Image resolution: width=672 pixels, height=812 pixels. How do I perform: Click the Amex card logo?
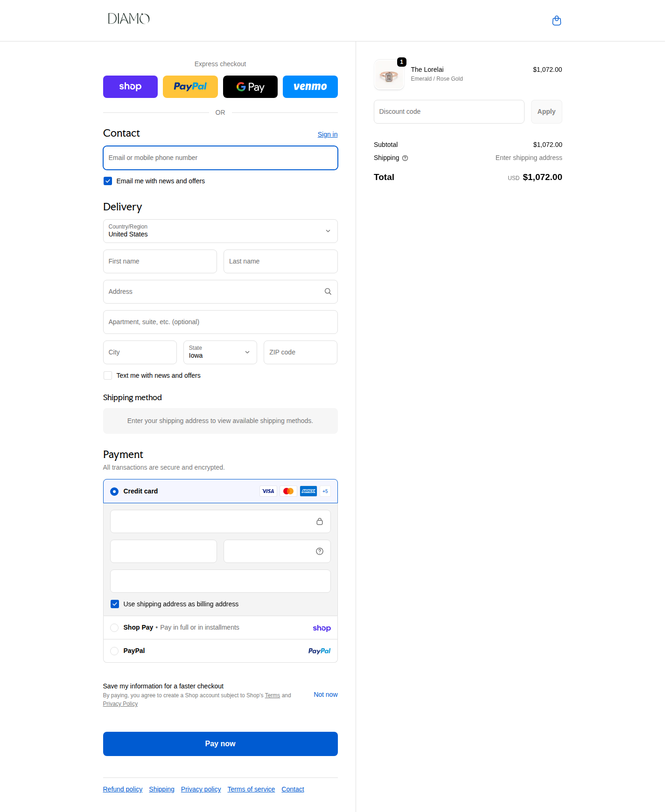pyautogui.click(x=308, y=491)
